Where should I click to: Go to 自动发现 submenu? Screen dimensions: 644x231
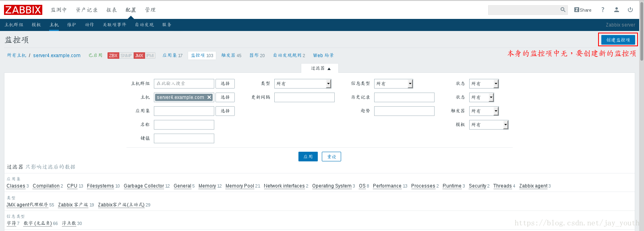tap(144, 25)
